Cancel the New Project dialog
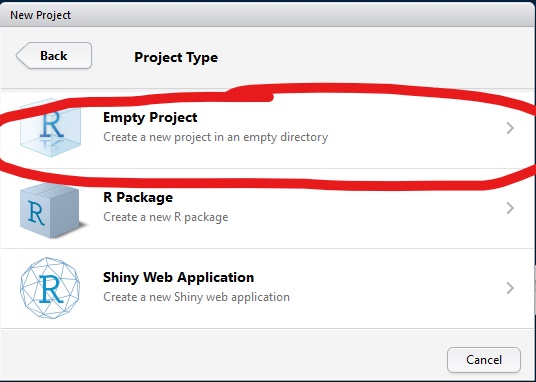The image size is (536, 382). (x=484, y=360)
